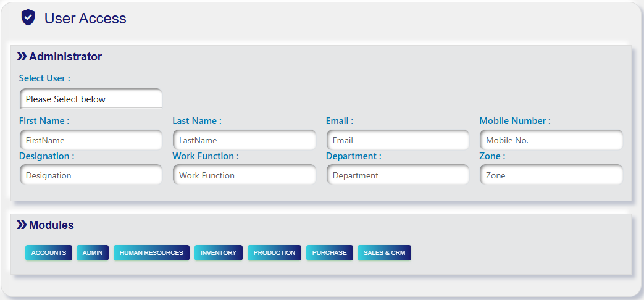Click the First Name input field
This screenshot has height=300, width=644.
point(91,140)
